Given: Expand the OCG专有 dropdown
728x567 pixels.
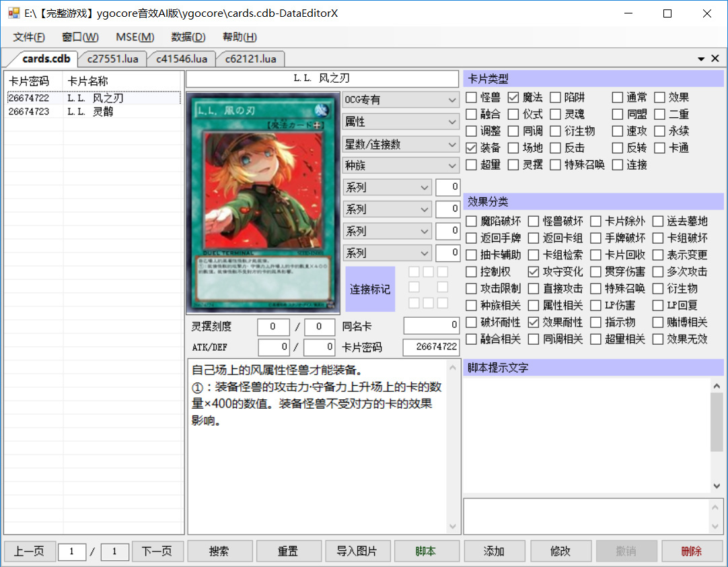Looking at the screenshot, I should point(401,100).
